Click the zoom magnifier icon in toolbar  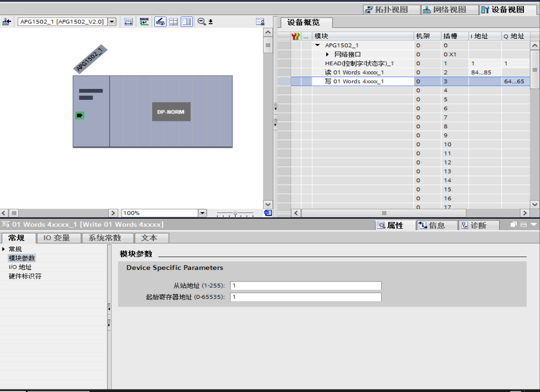tap(202, 22)
